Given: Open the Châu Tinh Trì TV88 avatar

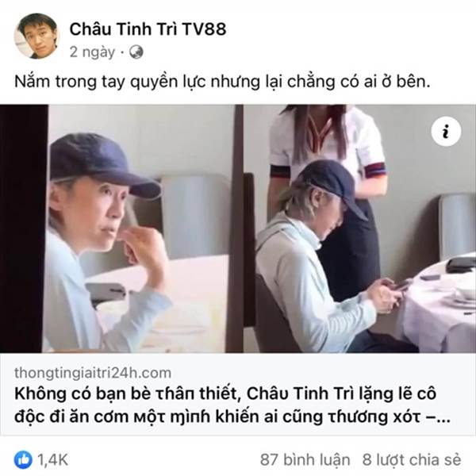Looking at the screenshot, I should click(36, 36).
